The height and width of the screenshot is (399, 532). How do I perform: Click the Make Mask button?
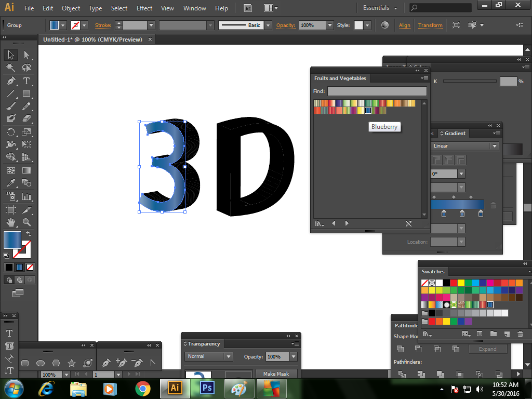click(276, 374)
